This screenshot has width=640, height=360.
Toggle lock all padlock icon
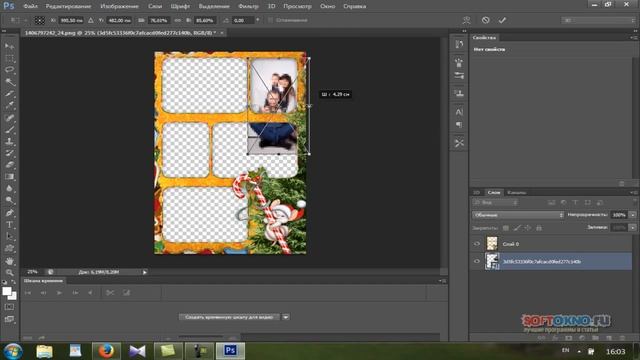click(539, 228)
